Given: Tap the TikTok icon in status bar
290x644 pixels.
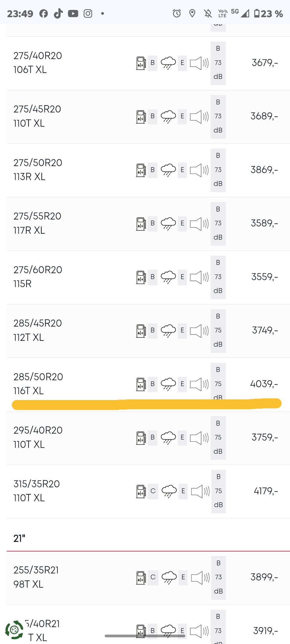Looking at the screenshot, I should 58,14.
